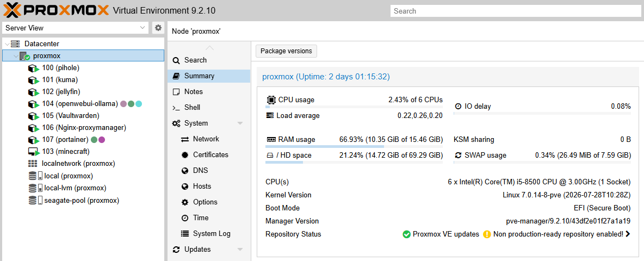Click the mauve tag dot on openwebui-ollama

pos(123,104)
